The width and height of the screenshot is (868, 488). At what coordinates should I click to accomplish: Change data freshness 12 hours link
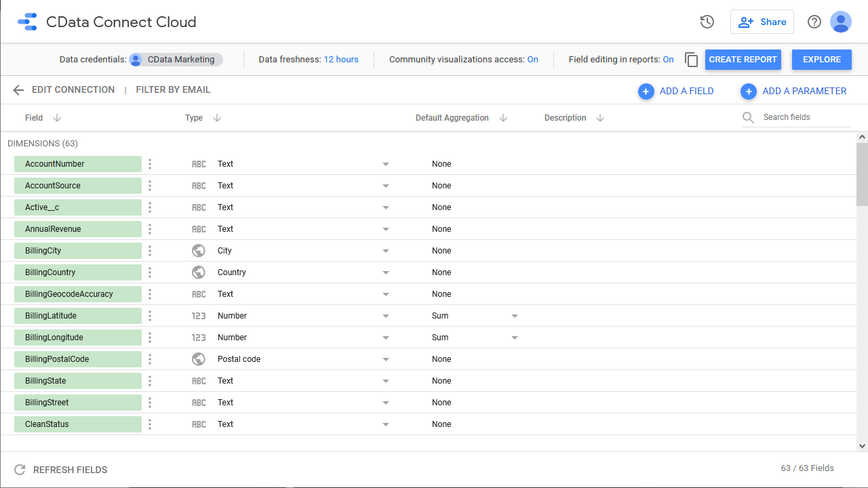341,60
